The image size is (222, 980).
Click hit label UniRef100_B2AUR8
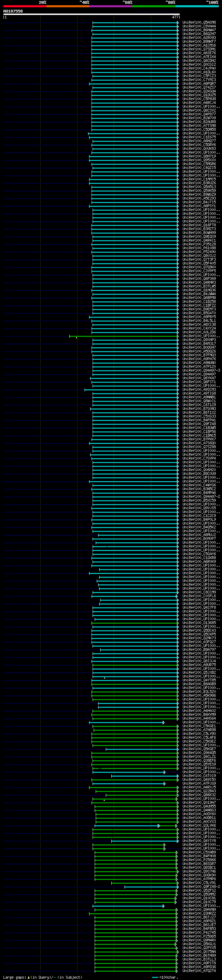(x=199, y=122)
